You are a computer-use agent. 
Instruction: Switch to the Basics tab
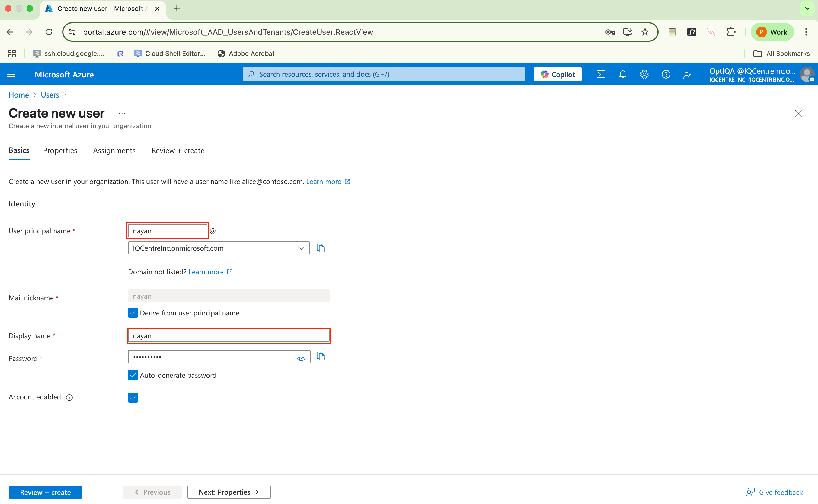pyautogui.click(x=19, y=150)
